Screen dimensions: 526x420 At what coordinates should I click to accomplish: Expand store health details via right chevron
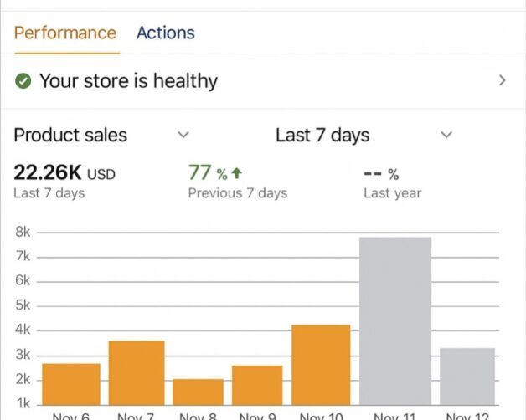pos(503,81)
